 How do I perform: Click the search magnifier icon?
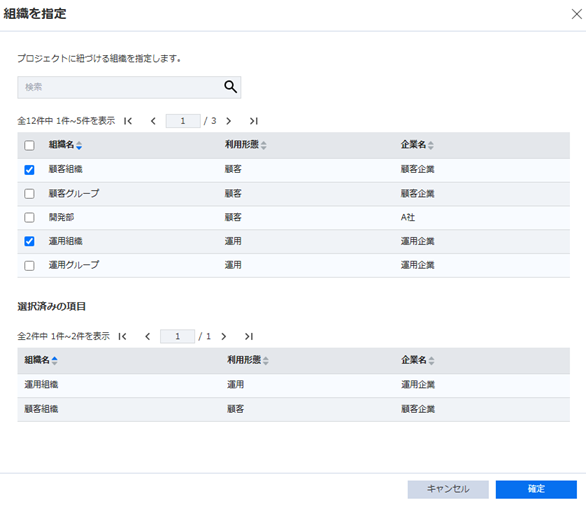pyautogui.click(x=230, y=87)
